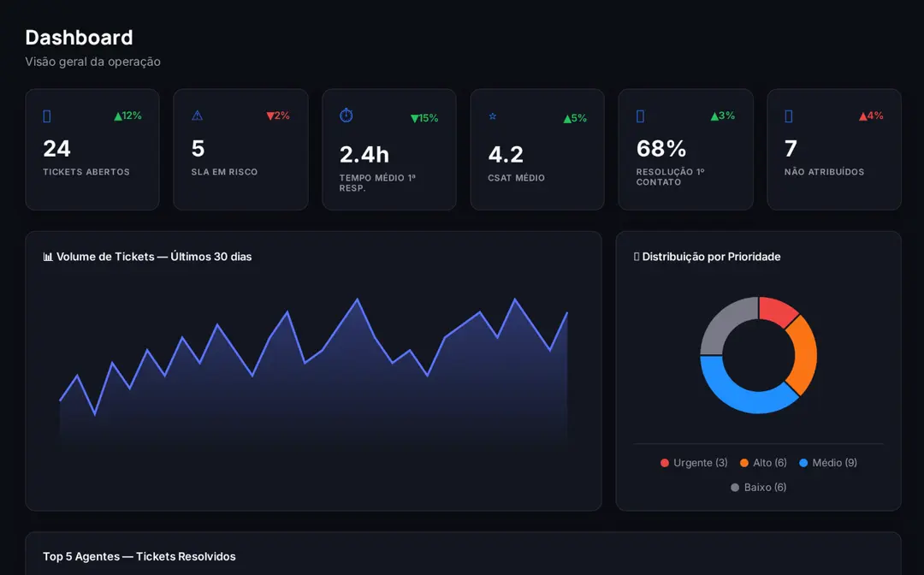
Task: Click the '24' tickets abertos value
Action: 56,149
